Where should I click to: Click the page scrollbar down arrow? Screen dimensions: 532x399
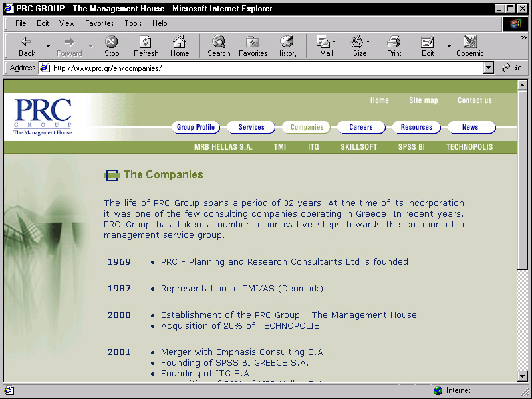(x=523, y=376)
